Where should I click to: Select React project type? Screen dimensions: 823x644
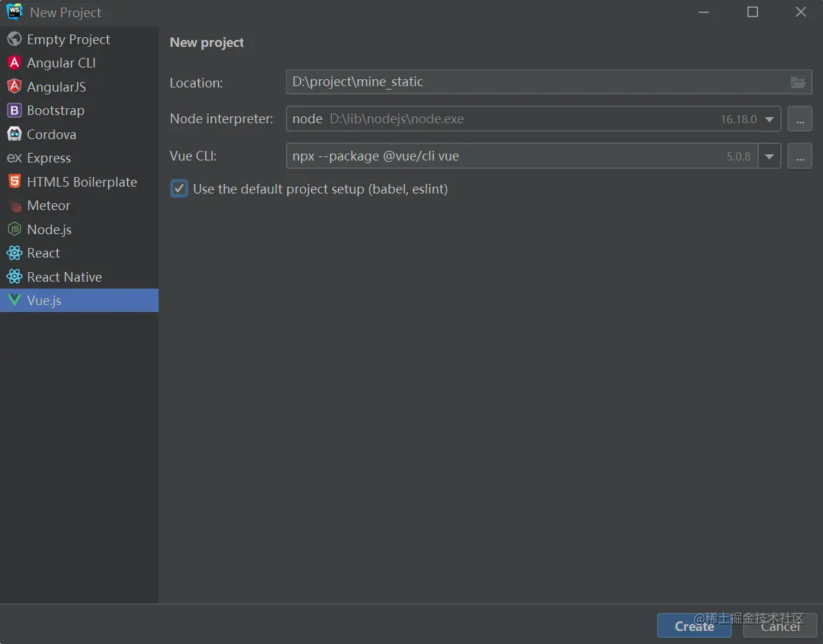(x=43, y=253)
